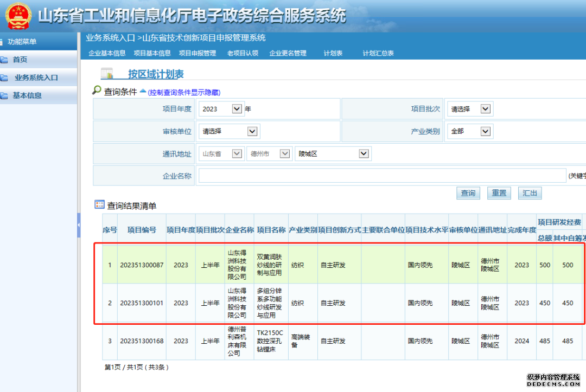This screenshot has width=586, height=392.
Task: Open the 企业基本信息 menu
Action: 107,53
